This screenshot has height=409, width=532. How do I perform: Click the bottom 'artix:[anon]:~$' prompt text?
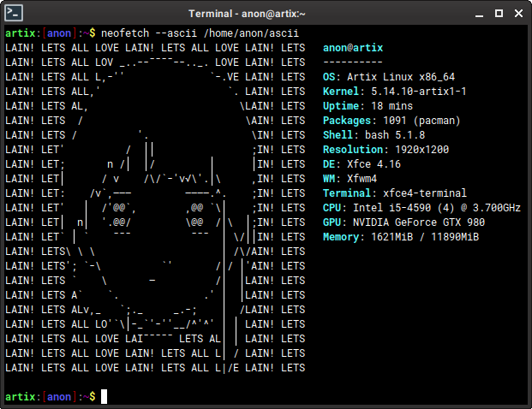coord(51,397)
